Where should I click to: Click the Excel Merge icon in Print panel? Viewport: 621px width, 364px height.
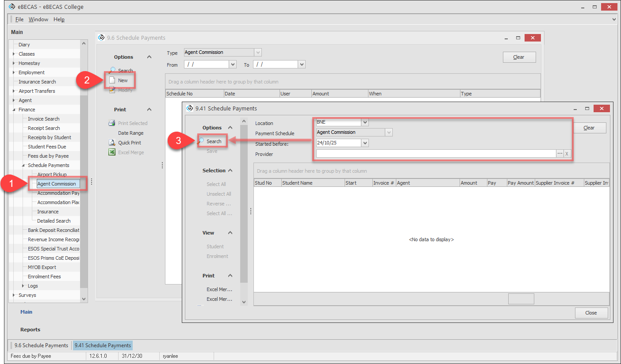click(x=112, y=152)
